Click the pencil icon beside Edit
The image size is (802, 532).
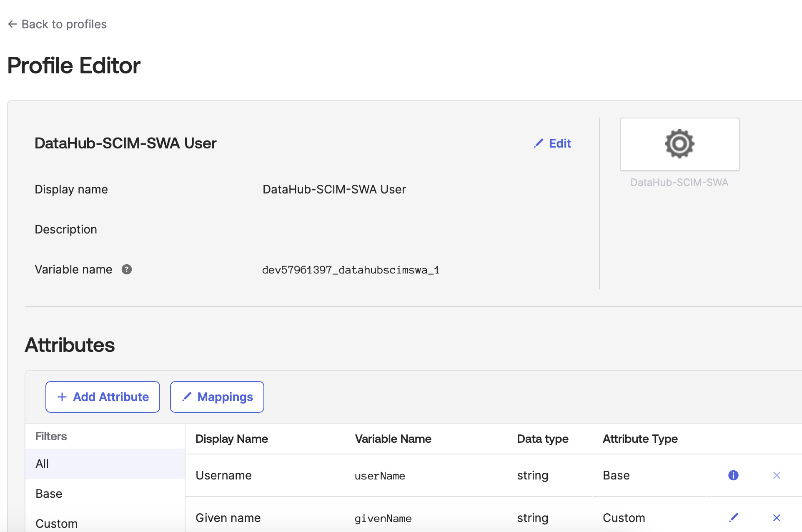539,143
